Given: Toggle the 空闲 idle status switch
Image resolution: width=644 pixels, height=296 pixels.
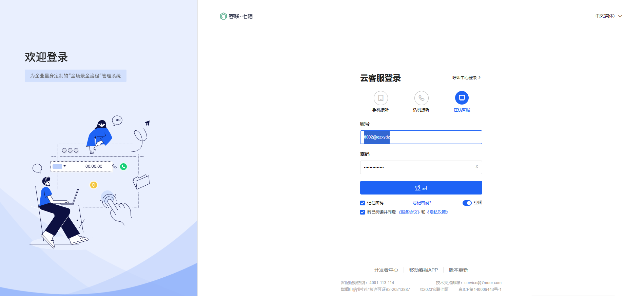Looking at the screenshot, I should click(x=467, y=203).
